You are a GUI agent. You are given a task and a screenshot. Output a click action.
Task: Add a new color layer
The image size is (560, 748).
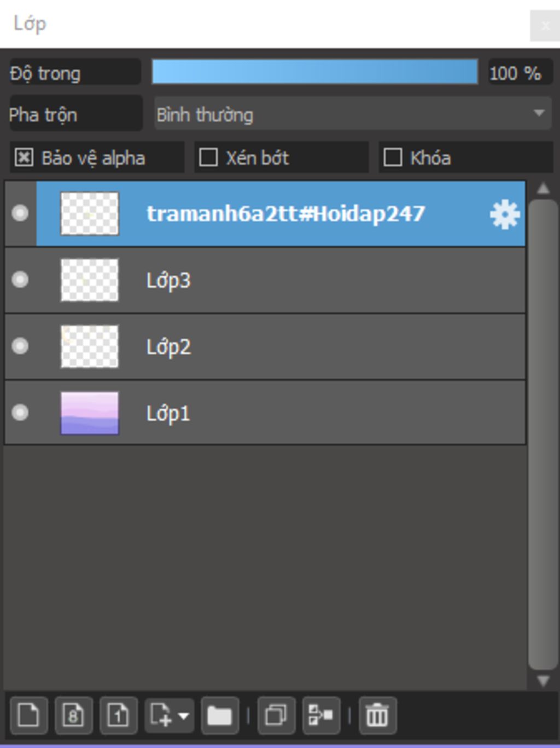(28, 715)
